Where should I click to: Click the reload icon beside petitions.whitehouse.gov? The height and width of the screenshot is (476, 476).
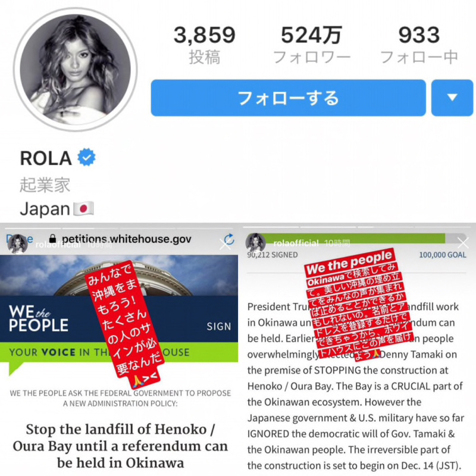click(x=230, y=239)
